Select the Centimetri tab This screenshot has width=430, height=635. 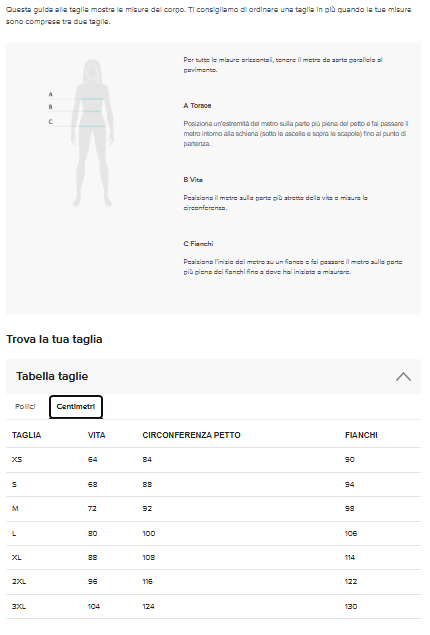[x=76, y=406]
